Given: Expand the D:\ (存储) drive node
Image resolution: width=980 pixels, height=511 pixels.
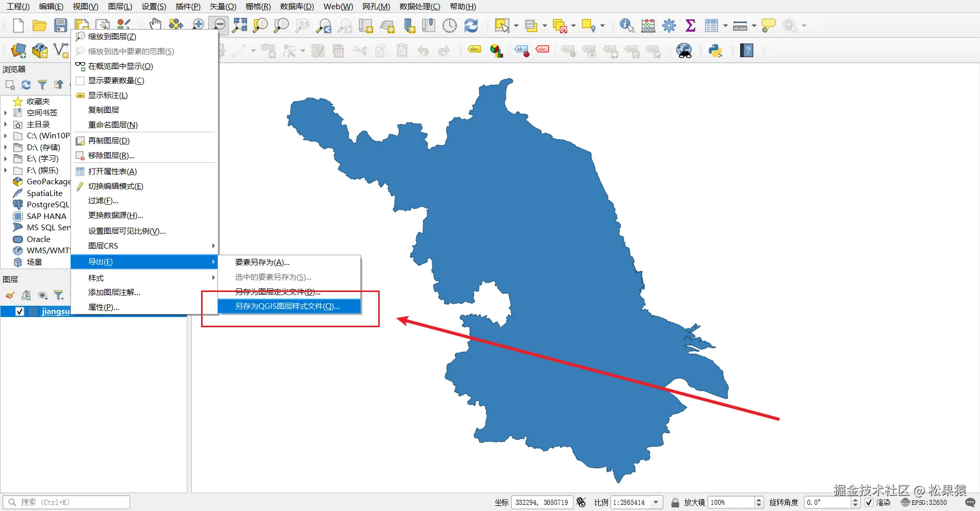Looking at the screenshot, I should (x=5, y=148).
